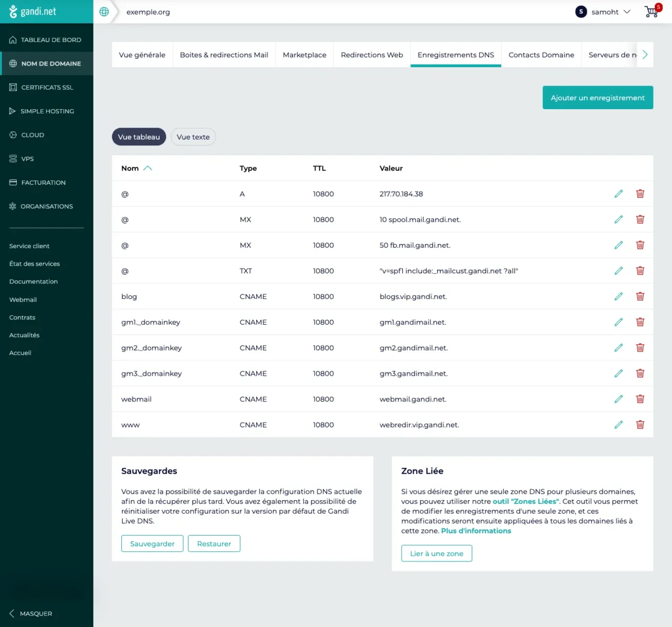Click the Restaurer button

tap(214, 544)
